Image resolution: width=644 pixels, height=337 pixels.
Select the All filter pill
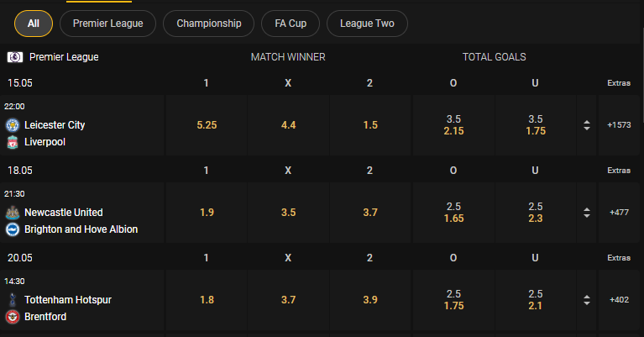point(34,24)
